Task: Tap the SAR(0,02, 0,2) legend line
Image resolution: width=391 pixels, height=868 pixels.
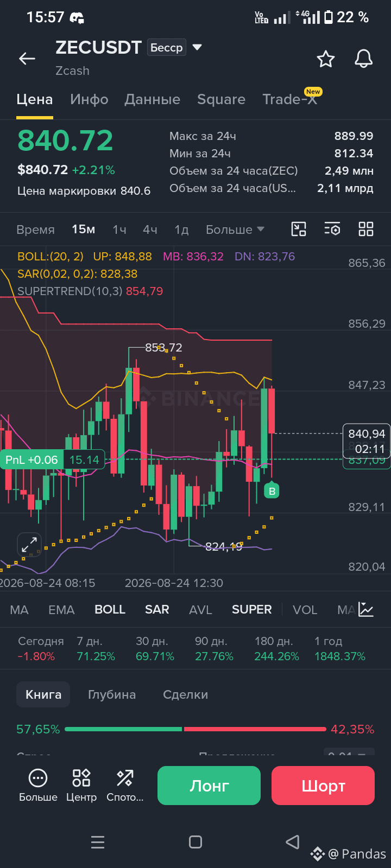Action: pos(77,274)
